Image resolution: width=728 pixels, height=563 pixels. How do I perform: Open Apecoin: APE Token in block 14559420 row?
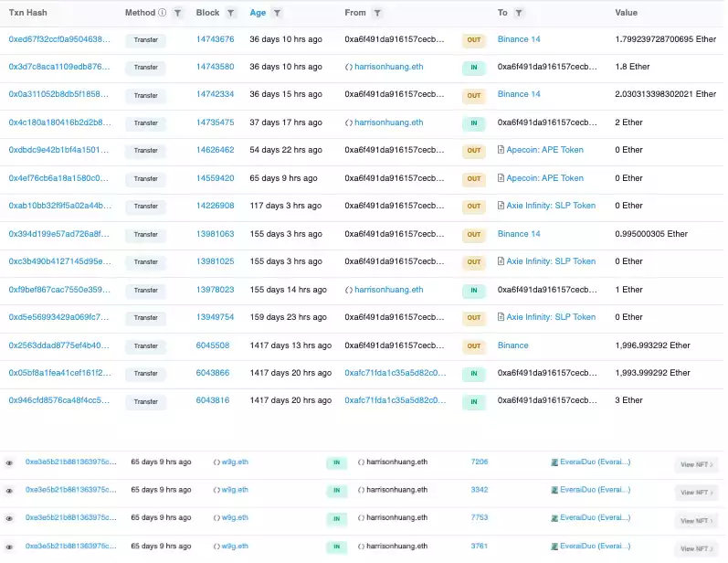pyautogui.click(x=544, y=178)
